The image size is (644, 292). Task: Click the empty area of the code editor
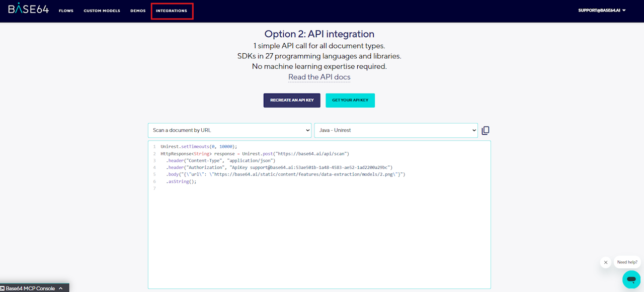click(x=319, y=236)
